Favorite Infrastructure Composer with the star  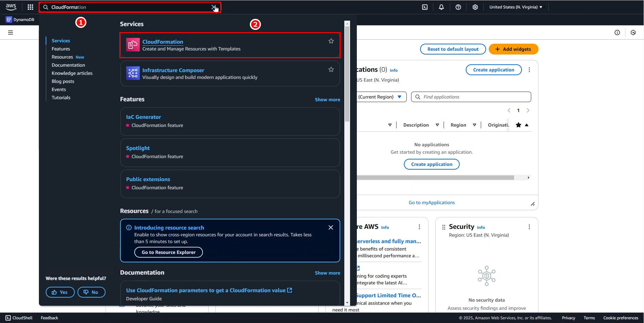331,69
